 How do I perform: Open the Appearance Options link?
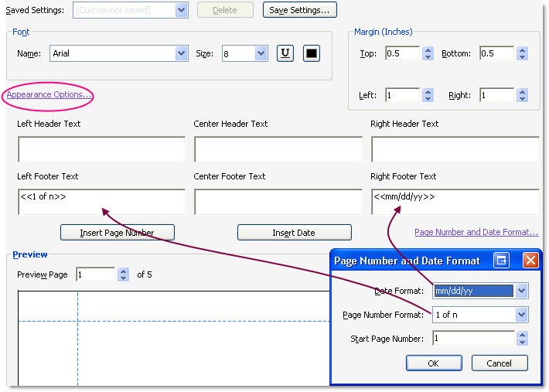point(49,94)
